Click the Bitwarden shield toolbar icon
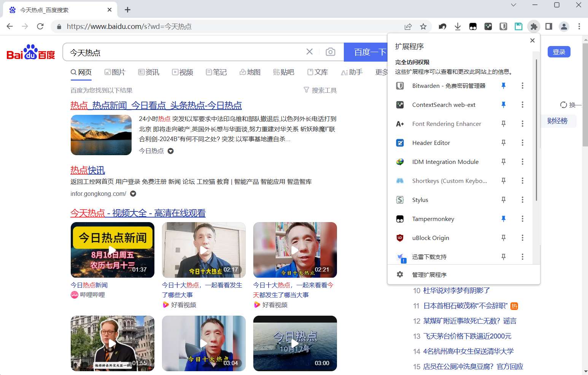588x375 pixels. point(503,26)
